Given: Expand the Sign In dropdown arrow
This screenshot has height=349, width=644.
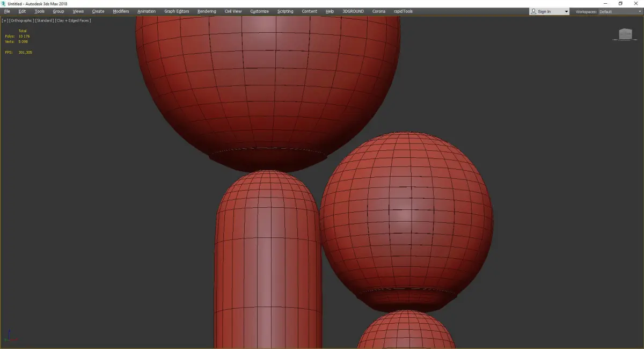Looking at the screenshot, I should (566, 11).
